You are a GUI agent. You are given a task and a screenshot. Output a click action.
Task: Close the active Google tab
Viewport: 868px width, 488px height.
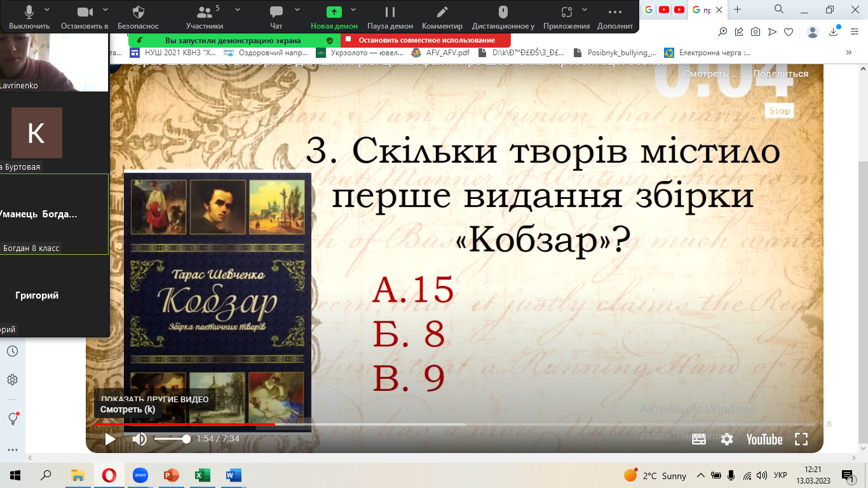click(x=719, y=10)
